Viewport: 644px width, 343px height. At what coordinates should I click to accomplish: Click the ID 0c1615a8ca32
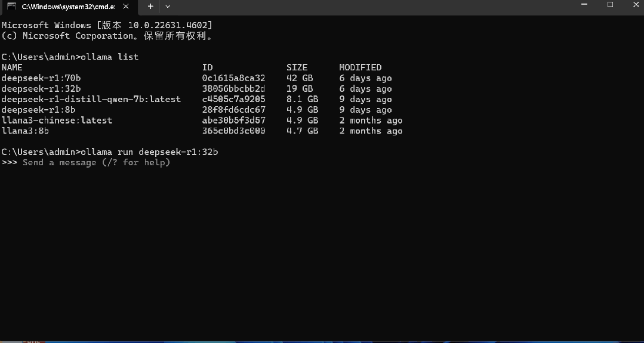pyautogui.click(x=234, y=78)
